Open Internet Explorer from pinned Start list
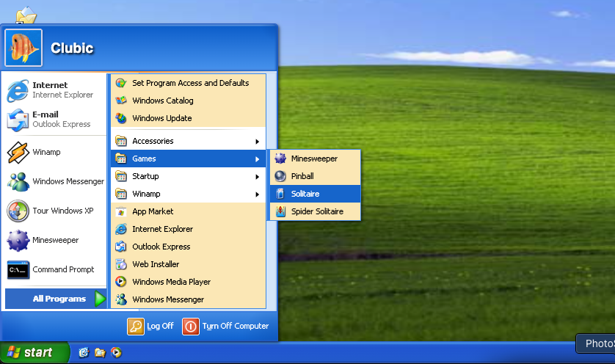This screenshot has width=615, height=364. 54,90
